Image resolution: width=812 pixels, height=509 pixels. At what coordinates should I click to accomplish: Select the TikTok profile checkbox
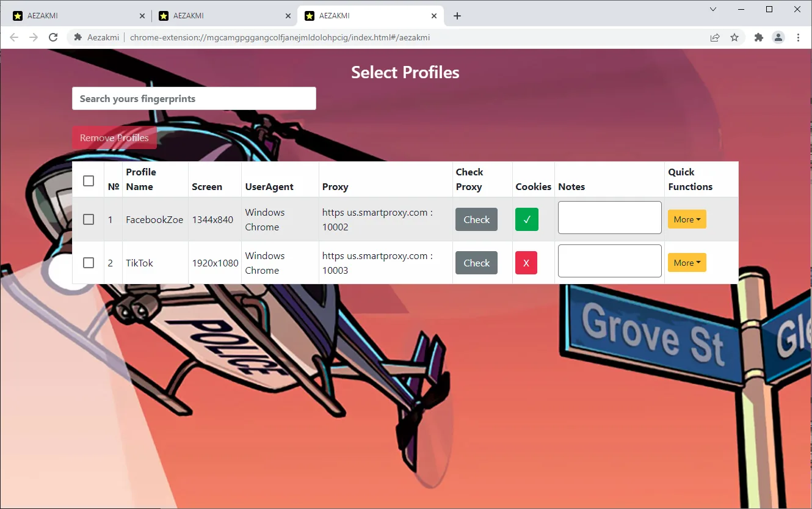[89, 263]
